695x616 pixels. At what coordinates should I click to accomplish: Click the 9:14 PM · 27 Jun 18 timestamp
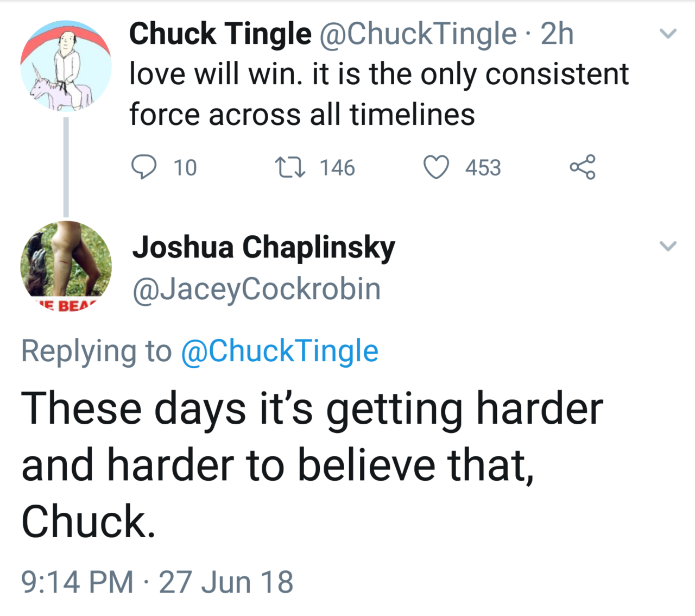[x=157, y=582]
